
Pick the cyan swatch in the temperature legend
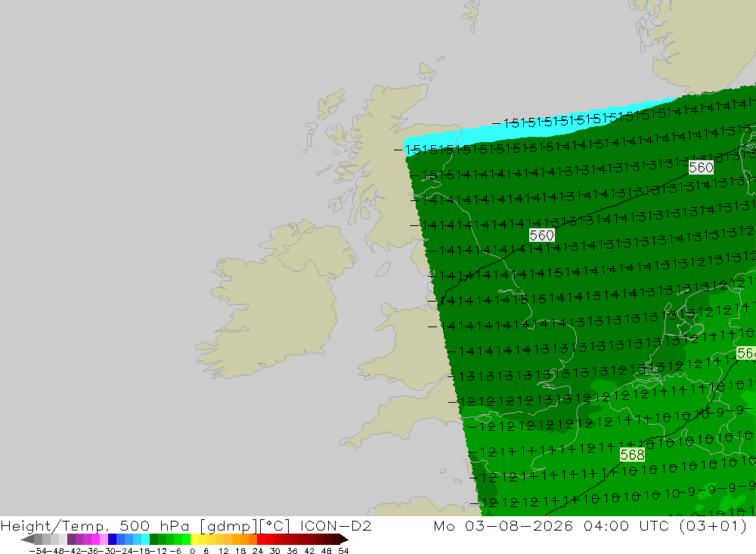click(x=145, y=540)
